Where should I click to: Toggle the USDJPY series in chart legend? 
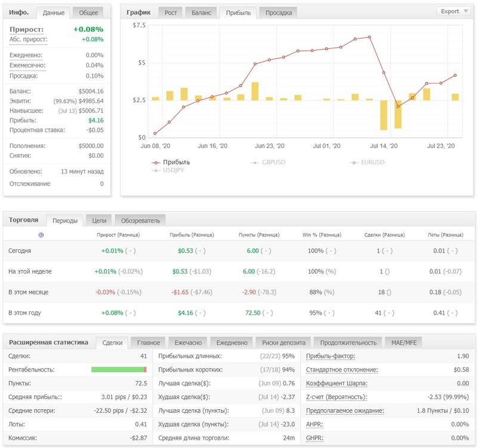[168, 170]
